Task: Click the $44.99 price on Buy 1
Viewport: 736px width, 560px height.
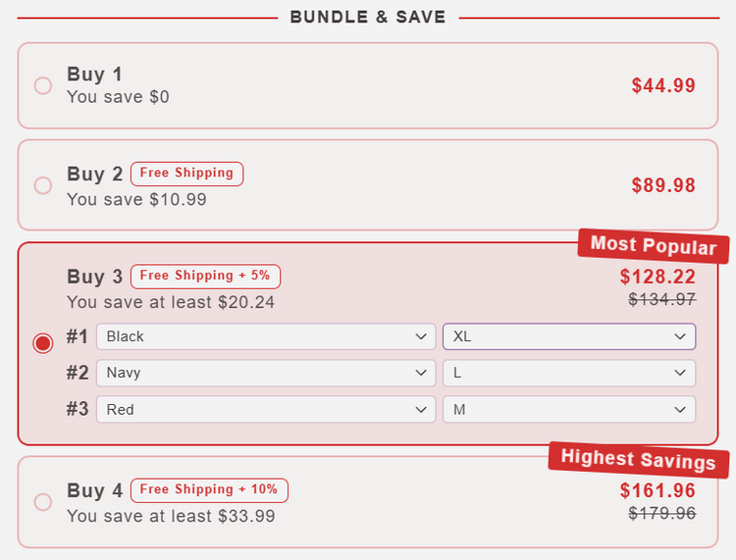Action: tap(663, 85)
